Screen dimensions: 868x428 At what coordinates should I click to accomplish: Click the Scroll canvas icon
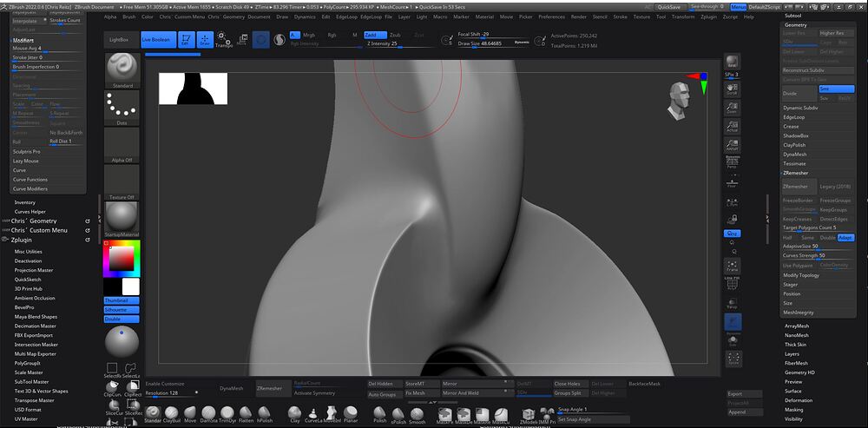click(x=733, y=90)
